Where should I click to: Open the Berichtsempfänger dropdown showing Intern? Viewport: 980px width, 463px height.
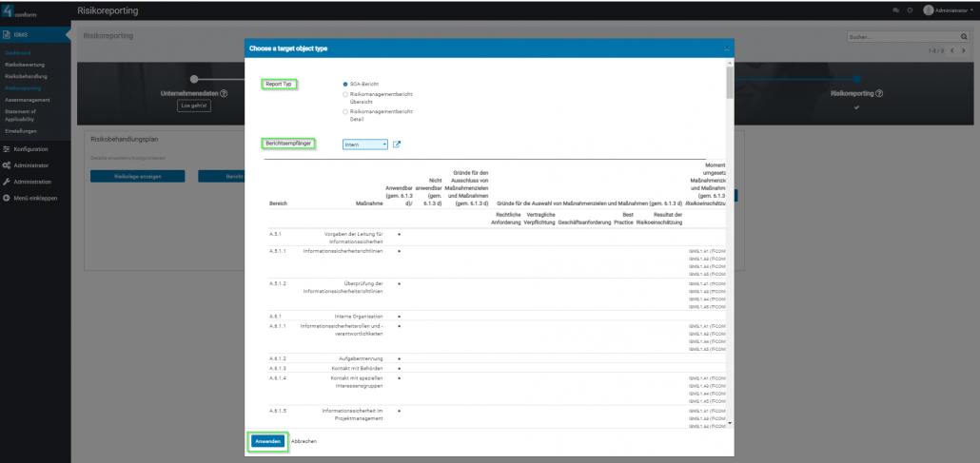(x=365, y=145)
